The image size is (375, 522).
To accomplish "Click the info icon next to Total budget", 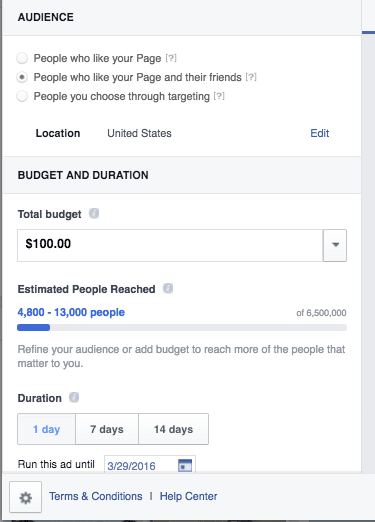I will click(94, 213).
